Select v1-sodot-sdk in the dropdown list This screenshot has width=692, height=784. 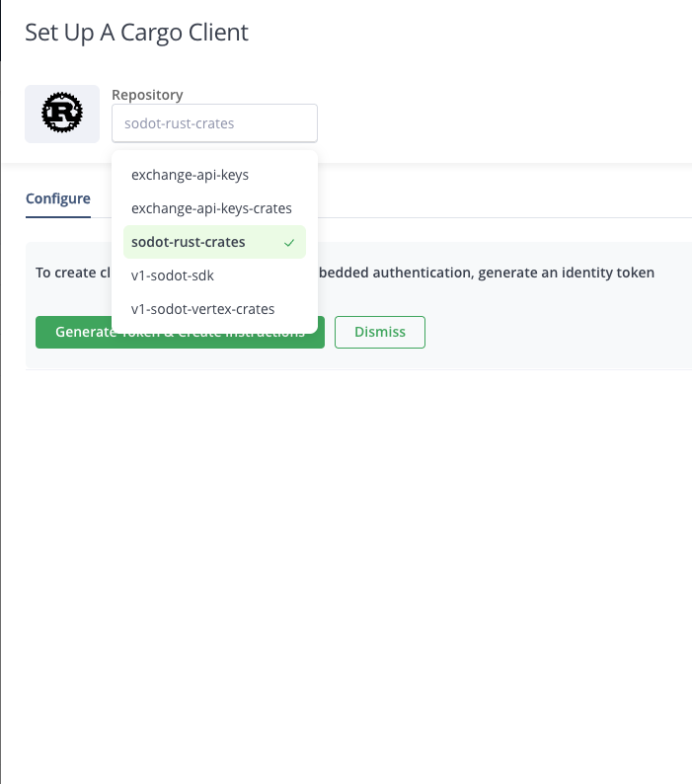[x=214, y=275]
